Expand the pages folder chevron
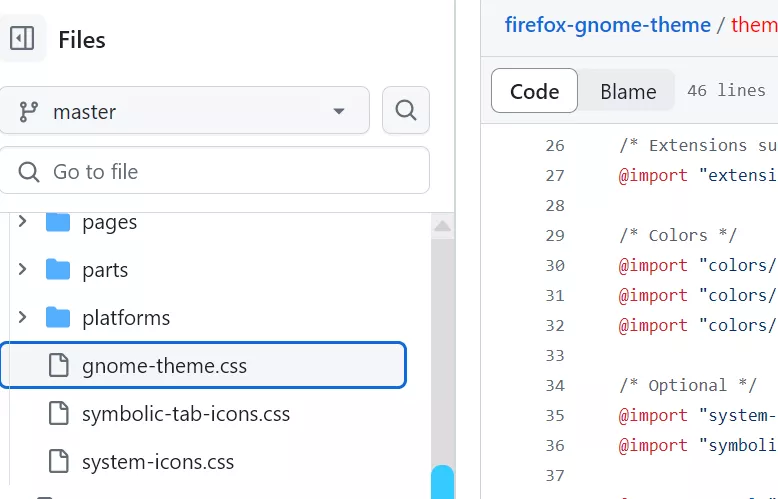This screenshot has width=778, height=499. pos(22,221)
